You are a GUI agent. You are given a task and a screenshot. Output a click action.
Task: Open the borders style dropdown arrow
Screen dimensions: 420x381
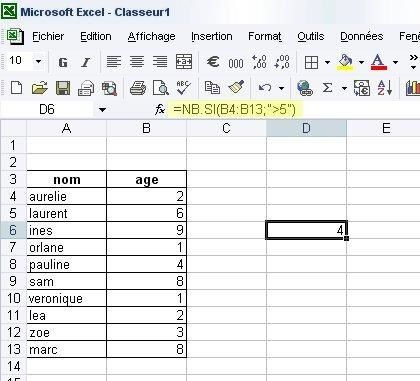327,62
